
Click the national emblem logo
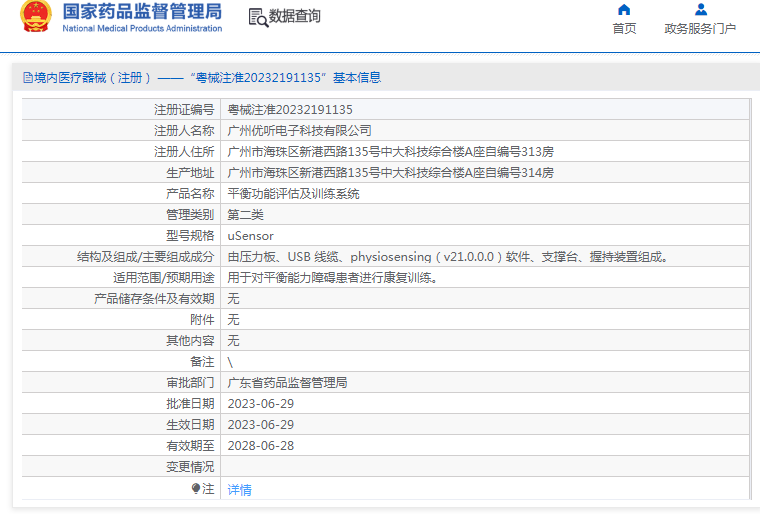coord(35,16)
